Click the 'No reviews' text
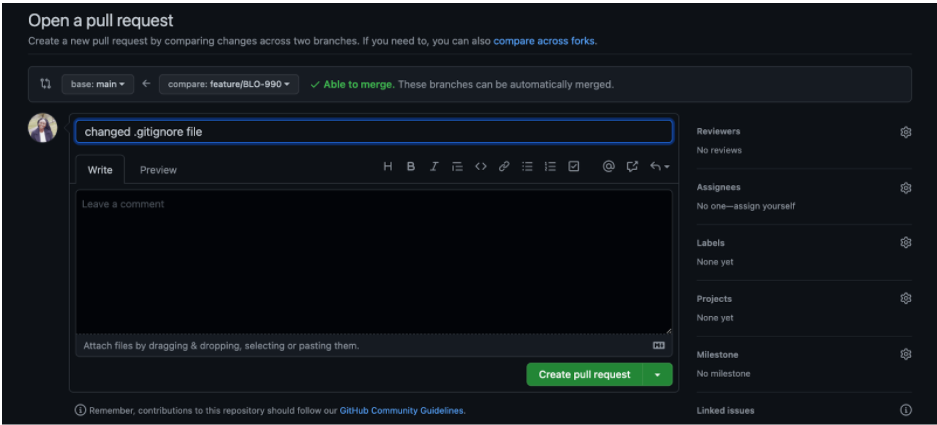This screenshot has width=937, height=425. tap(719, 151)
